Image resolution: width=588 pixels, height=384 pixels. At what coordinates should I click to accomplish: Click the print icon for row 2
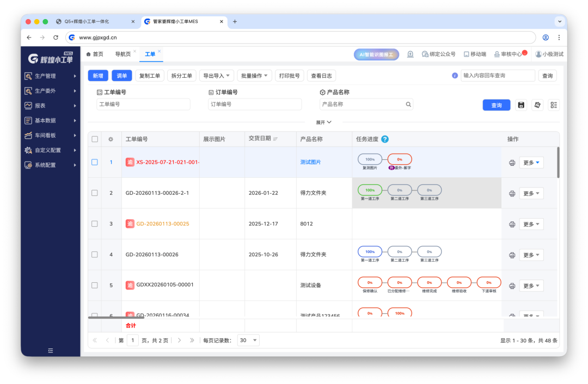click(512, 194)
